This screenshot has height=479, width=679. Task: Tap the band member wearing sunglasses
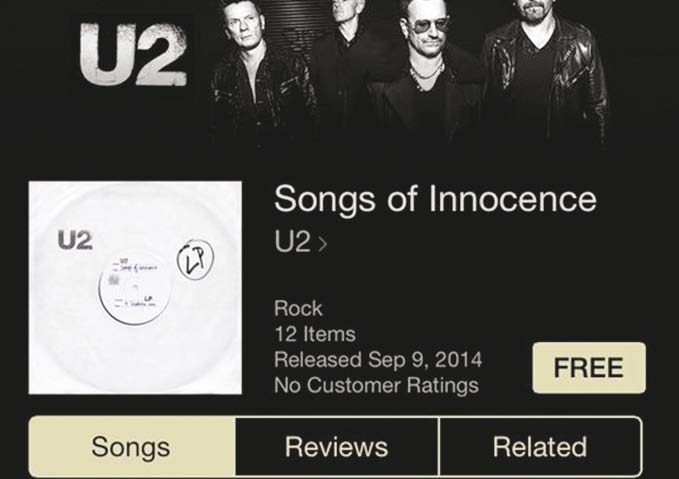[x=427, y=74]
